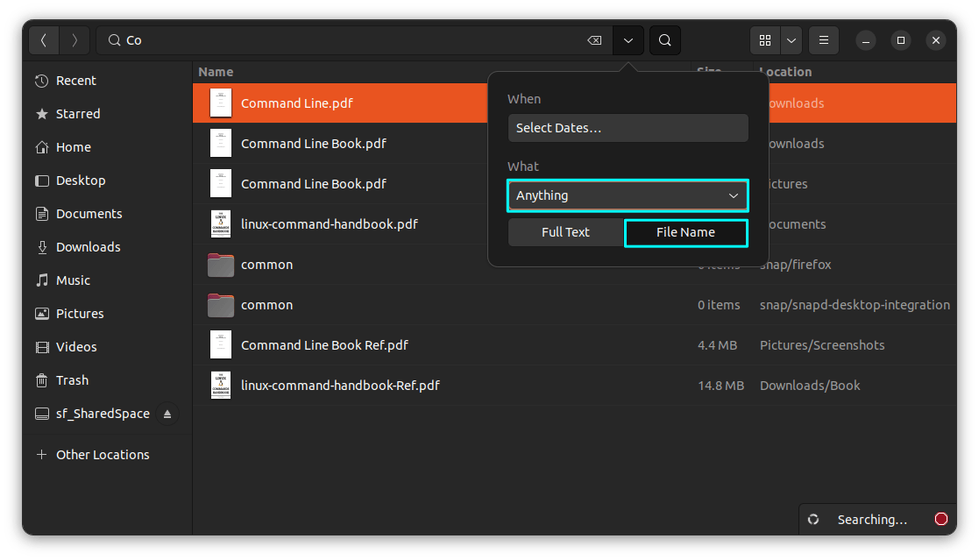Open the view options dropdown arrow
Screen dimensions: 979x560
(x=791, y=40)
